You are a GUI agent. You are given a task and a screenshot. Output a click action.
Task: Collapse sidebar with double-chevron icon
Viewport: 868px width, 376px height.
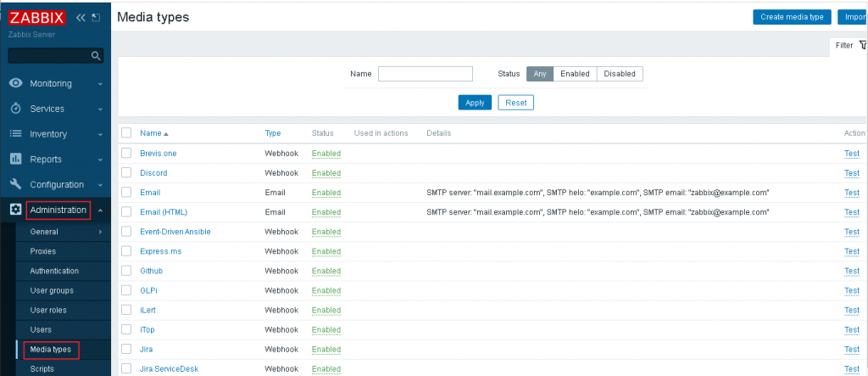click(x=81, y=18)
